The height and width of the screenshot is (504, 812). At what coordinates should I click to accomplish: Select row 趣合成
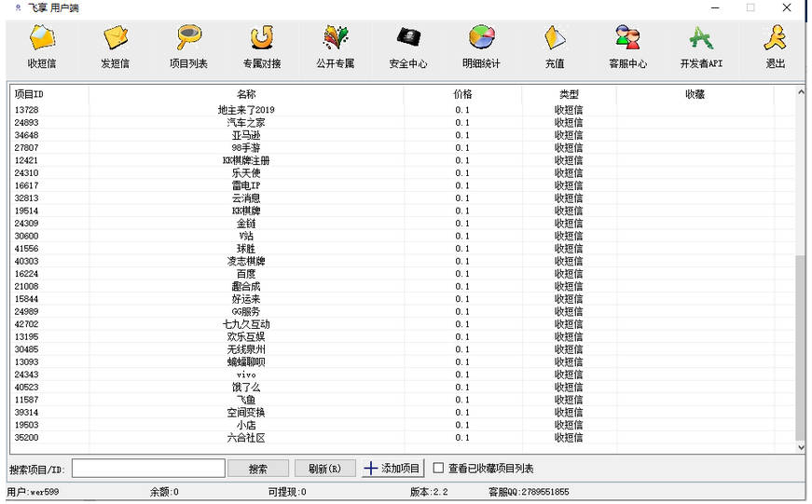[403, 286]
